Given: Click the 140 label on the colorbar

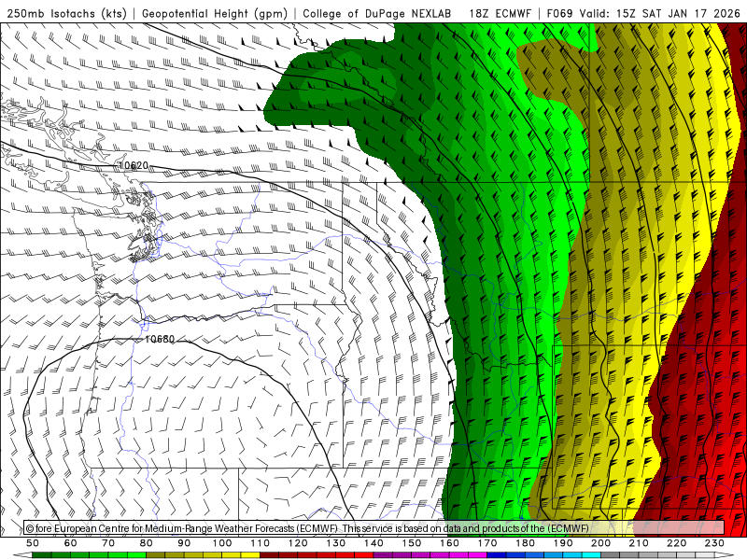Looking at the screenshot, I should pos(374,543).
